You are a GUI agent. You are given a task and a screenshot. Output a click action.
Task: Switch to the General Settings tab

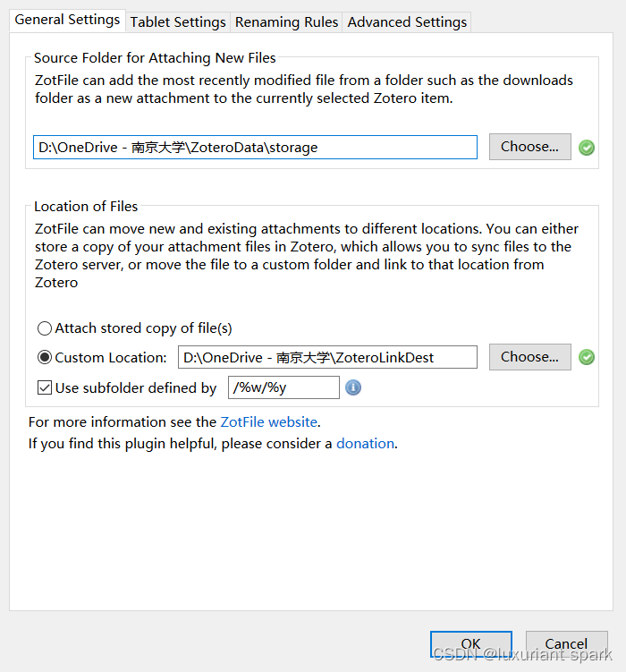pos(67,20)
